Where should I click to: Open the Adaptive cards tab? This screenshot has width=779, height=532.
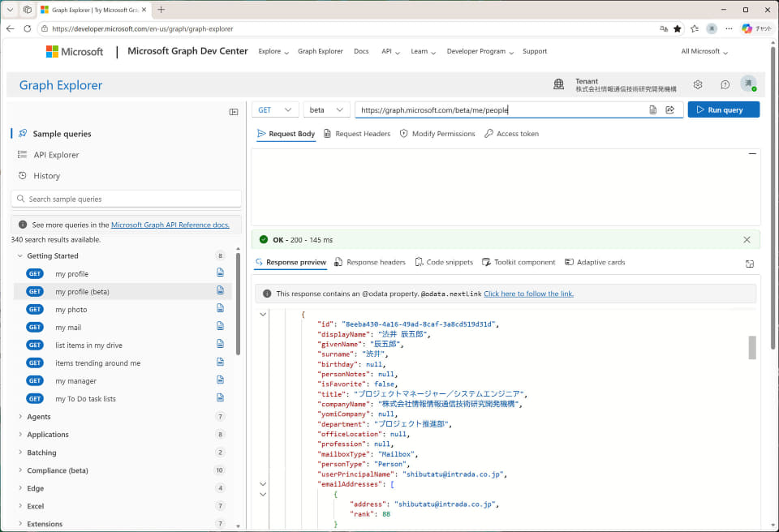click(x=595, y=262)
